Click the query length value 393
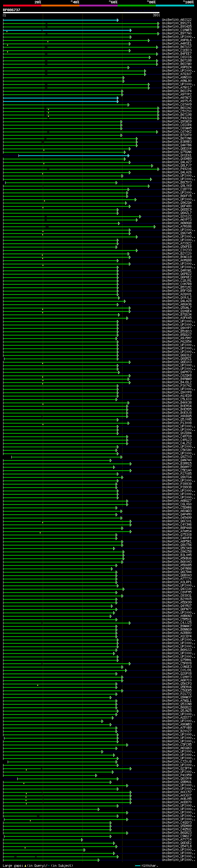Screen dimensions: 197x868 tap(155, 15)
